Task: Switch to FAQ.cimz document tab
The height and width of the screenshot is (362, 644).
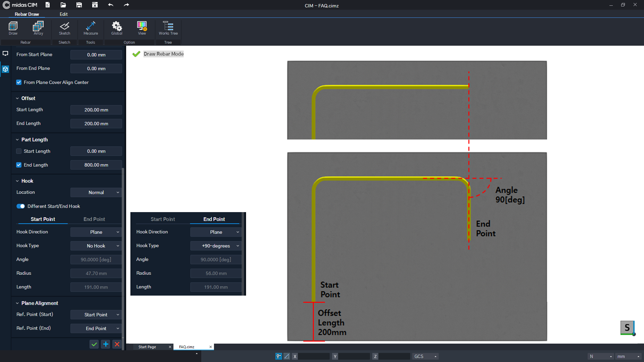Action: 187,347
